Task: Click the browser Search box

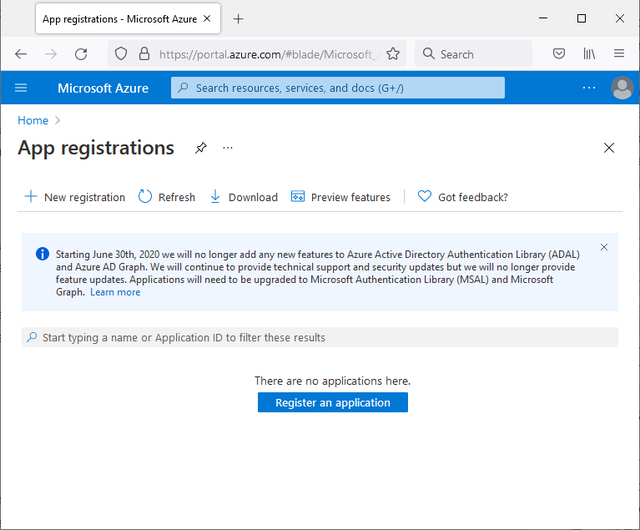Action: coord(473,53)
